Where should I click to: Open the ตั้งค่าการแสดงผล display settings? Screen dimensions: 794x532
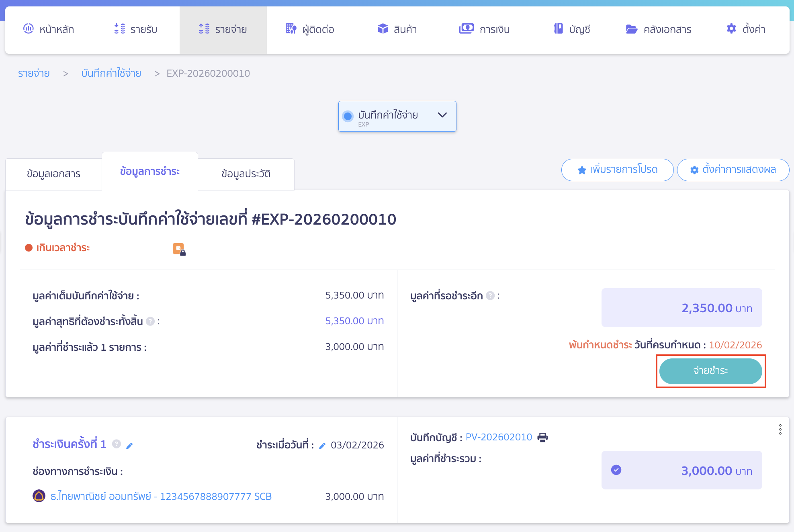click(x=733, y=170)
